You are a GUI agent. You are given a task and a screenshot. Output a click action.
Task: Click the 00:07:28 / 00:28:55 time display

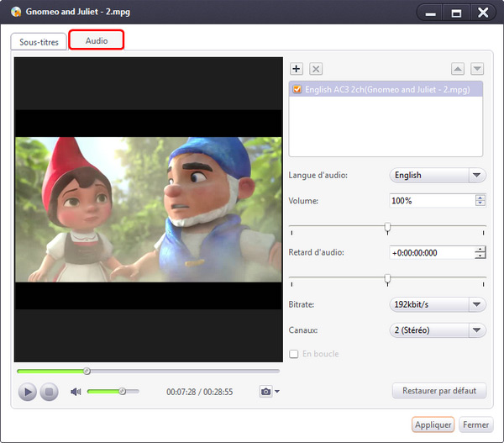click(x=199, y=392)
